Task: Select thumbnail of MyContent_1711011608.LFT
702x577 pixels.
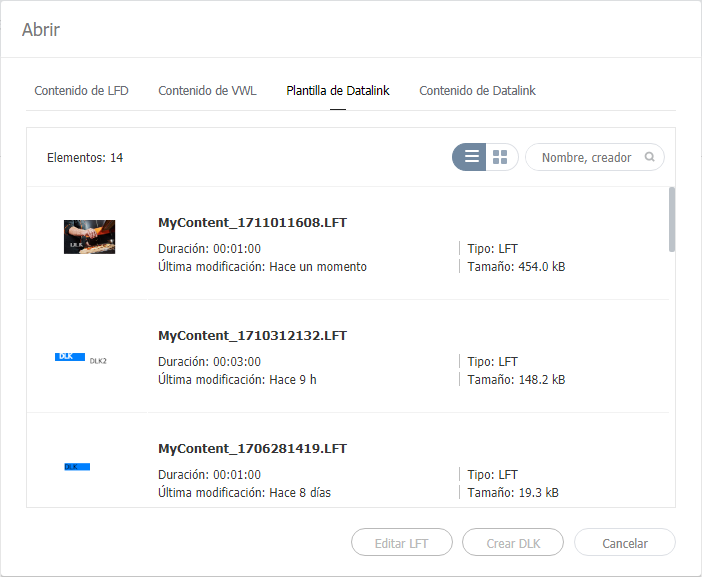Action: [x=89, y=237]
